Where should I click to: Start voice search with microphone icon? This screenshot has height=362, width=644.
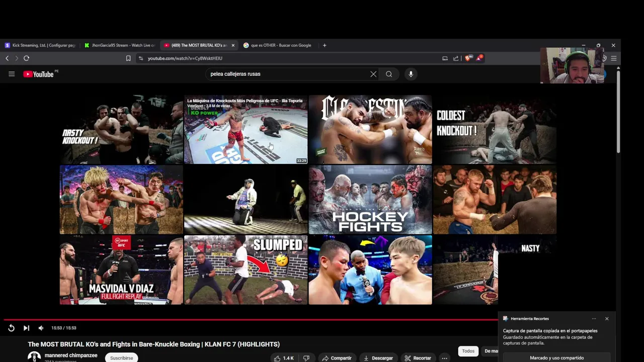pyautogui.click(x=411, y=74)
